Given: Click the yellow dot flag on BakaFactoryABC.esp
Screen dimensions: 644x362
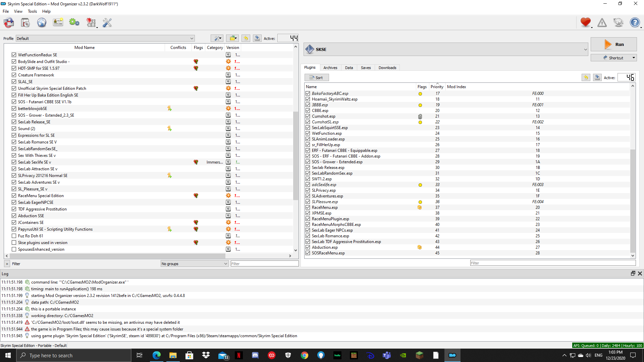Looking at the screenshot, I should 420,94.
